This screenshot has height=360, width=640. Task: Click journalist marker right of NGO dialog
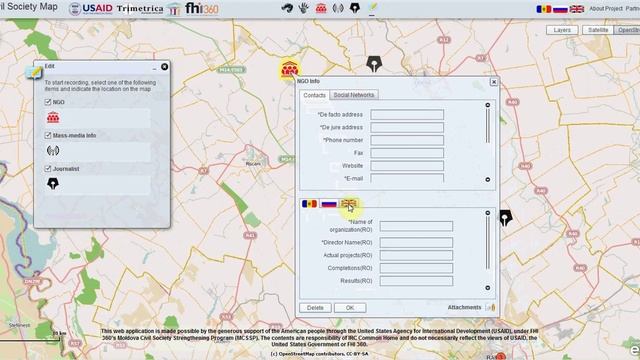click(x=505, y=218)
